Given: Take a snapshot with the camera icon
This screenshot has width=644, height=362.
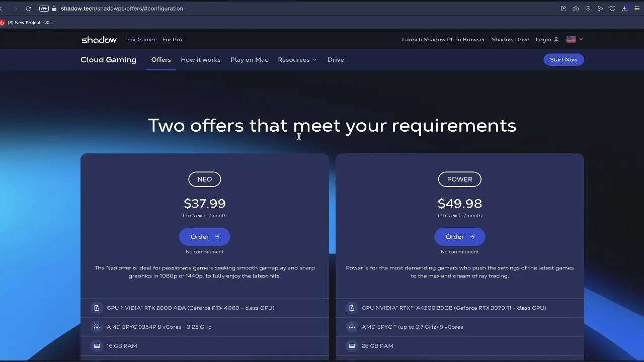Looking at the screenshot, I should pos(576,9).
